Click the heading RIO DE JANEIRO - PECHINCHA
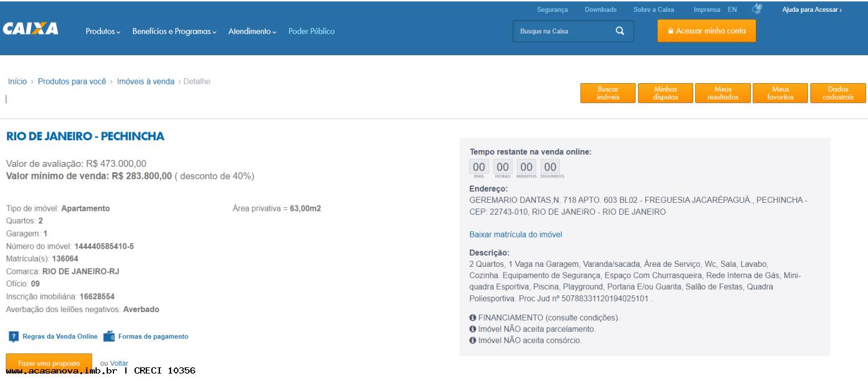This screenshot has height=381, width=868. (x=86, y=137)
